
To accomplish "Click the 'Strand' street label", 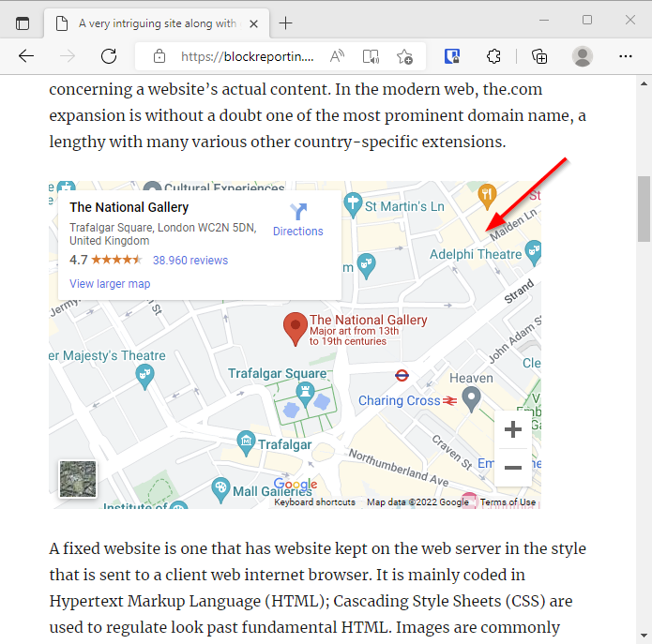I will (x=519, y=291).
